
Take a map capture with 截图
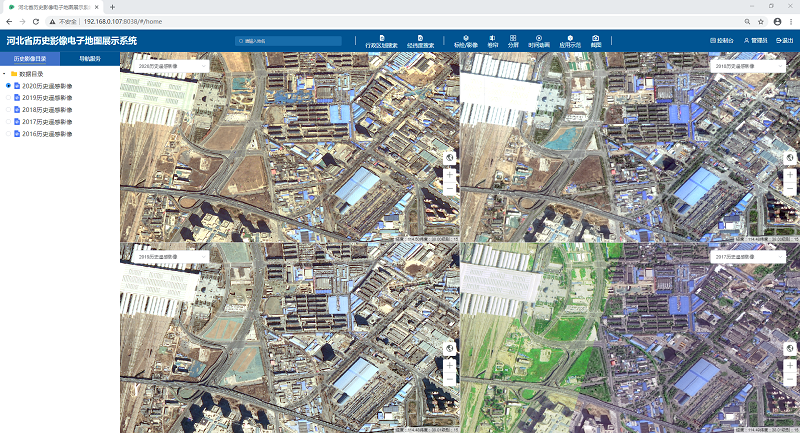click(596, 41)
